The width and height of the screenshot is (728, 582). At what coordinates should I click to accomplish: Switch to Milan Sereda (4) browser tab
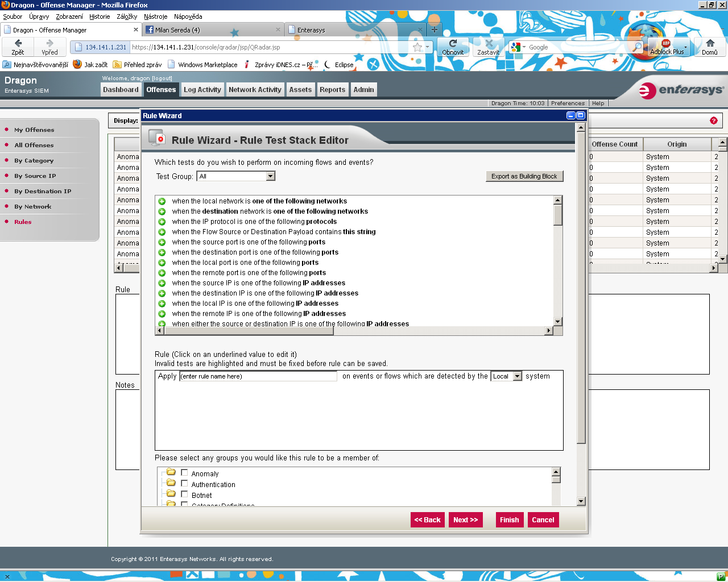(x=212, y=30)
